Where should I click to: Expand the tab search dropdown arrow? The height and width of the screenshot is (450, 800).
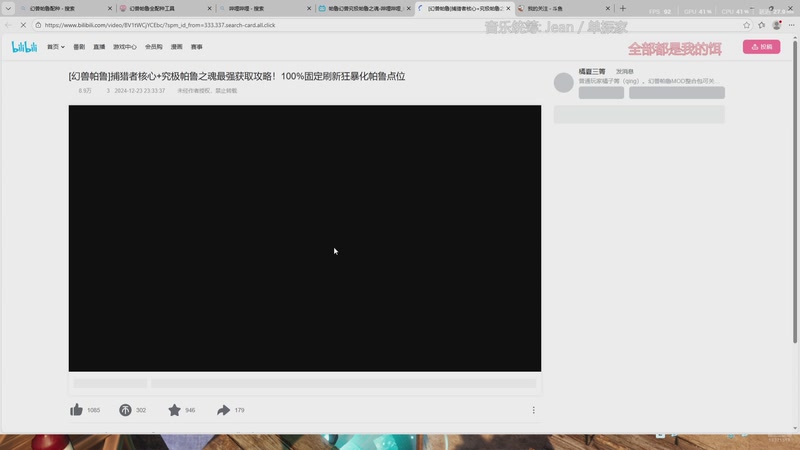(8, 8)
